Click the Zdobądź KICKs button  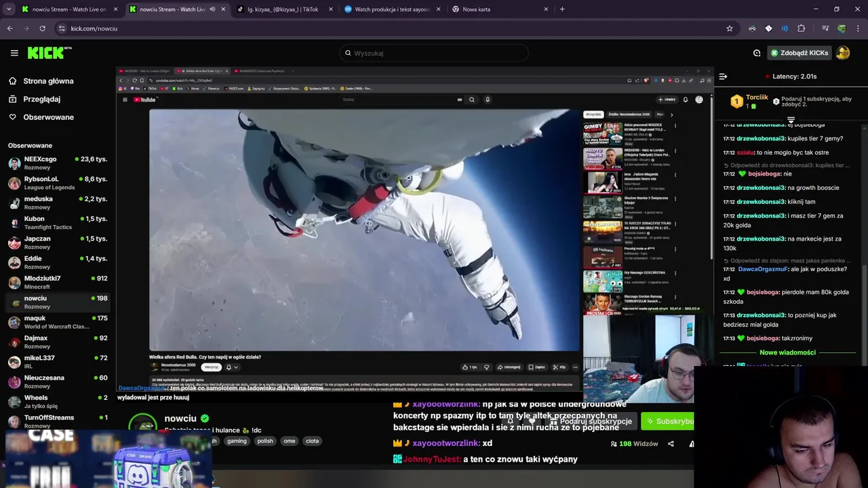click(x=799, y=53)
